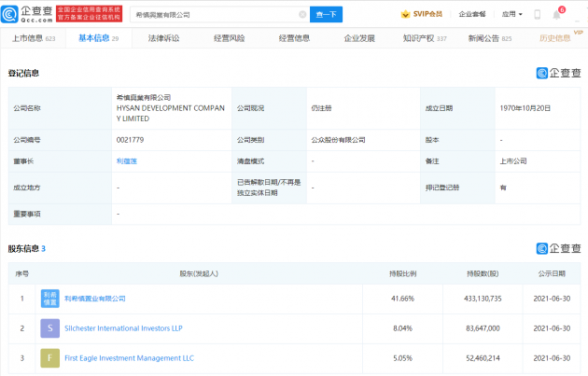Click the 41.66% shareholding ratio
588x376 pixels.
pos(403,299)
